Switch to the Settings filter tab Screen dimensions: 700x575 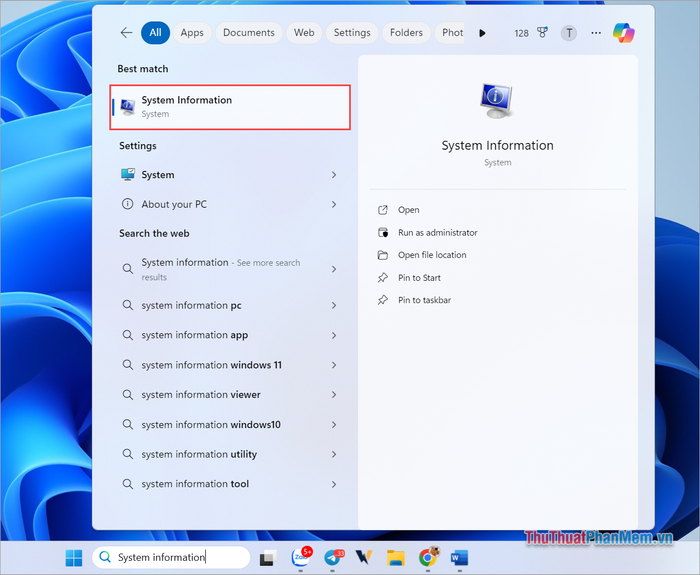[352, 33]
